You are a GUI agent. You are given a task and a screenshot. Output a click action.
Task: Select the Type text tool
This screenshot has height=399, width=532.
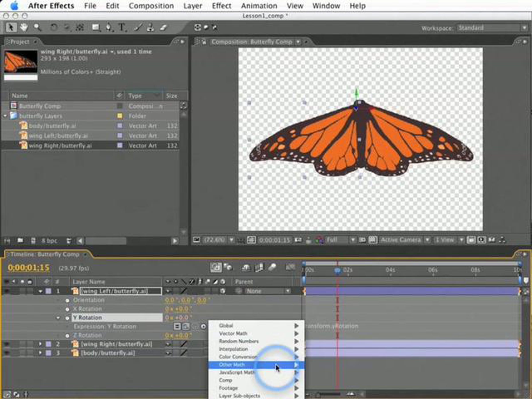click(122, 27)
